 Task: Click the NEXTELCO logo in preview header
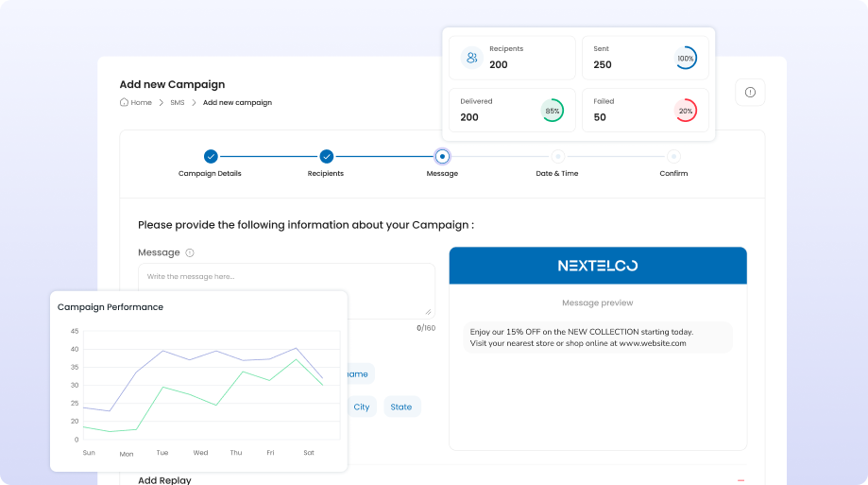click(597, 266)
